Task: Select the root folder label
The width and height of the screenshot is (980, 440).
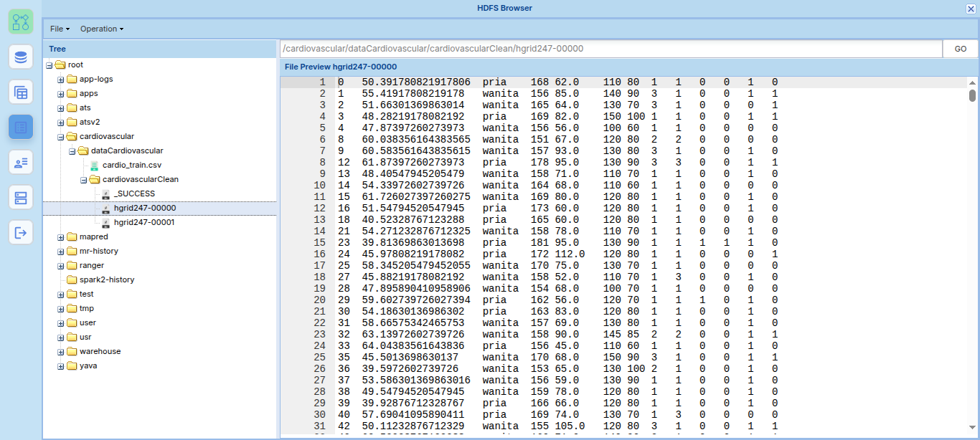Action: point(75,64)
